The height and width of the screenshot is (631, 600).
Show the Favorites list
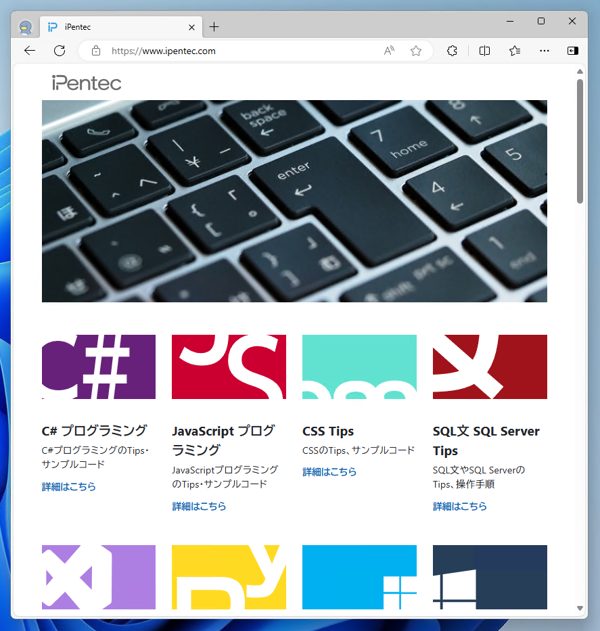[515, 51]
